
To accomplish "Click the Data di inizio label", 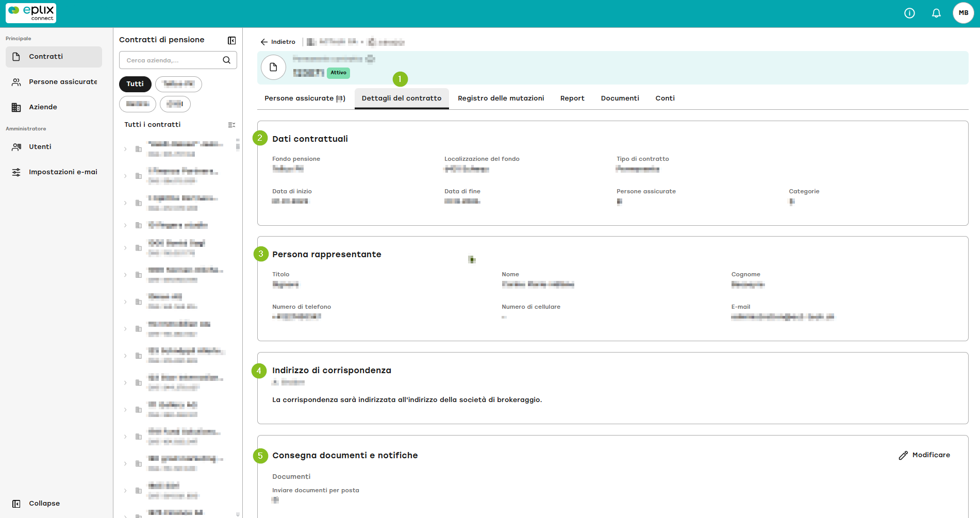I will click(292, 192).
